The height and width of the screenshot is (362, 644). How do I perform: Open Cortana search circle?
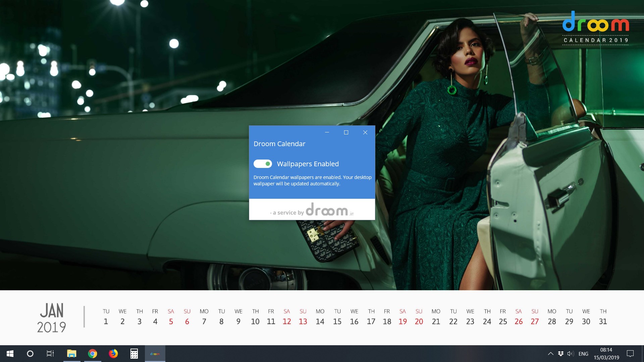point(30,354)
